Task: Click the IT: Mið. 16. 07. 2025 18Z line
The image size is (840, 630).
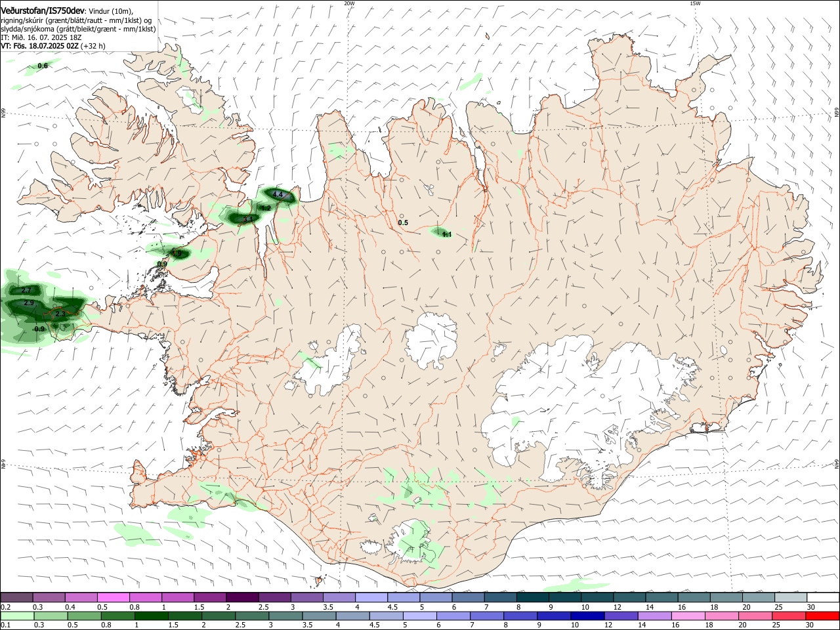Action: coord(41,37)
